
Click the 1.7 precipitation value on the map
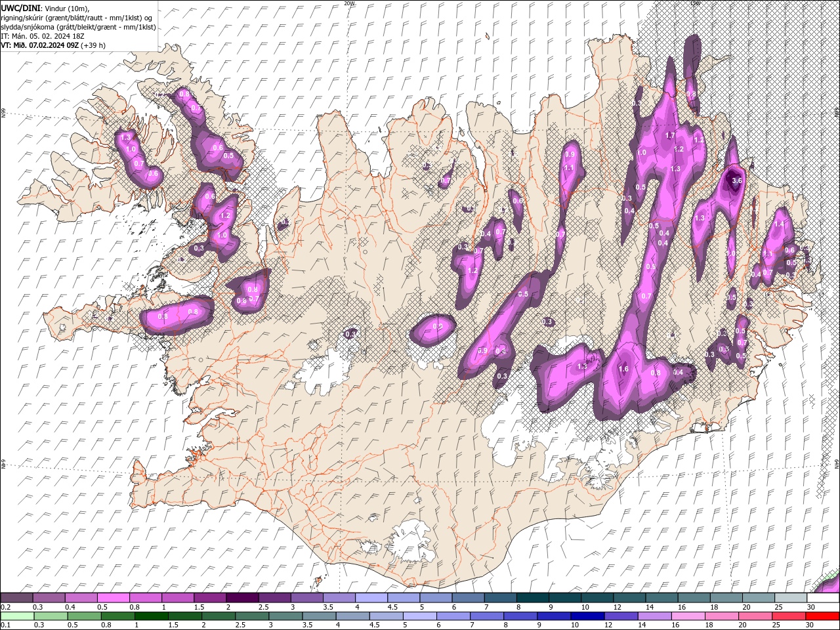(x=670, y=136)
